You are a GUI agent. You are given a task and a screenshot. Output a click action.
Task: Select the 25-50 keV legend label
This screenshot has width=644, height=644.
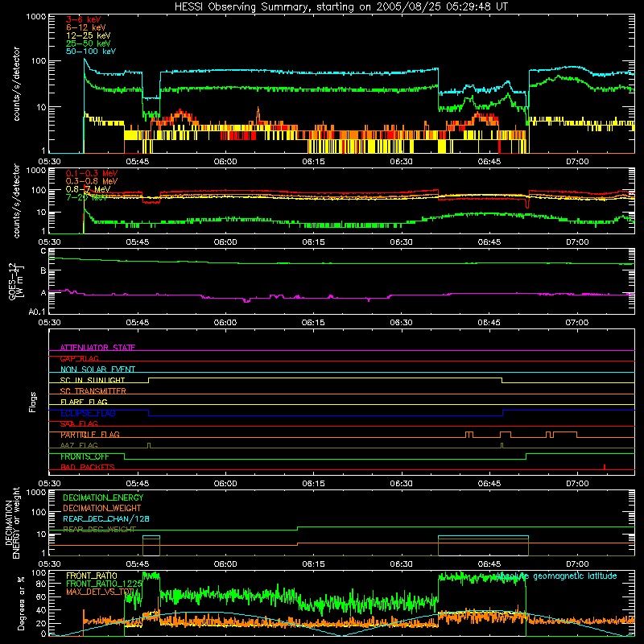click(88, 43)
